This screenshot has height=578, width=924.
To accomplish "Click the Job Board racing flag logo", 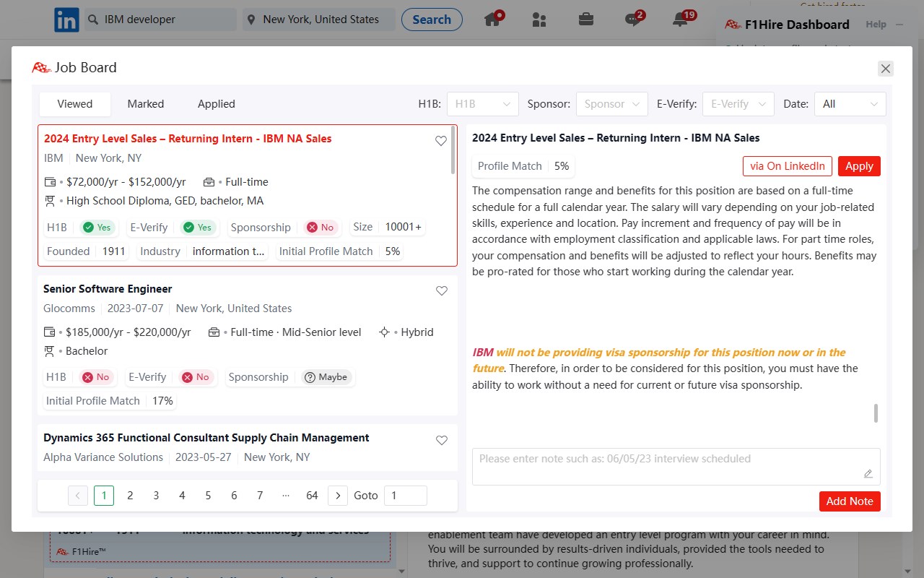I will tap(41, 67).
